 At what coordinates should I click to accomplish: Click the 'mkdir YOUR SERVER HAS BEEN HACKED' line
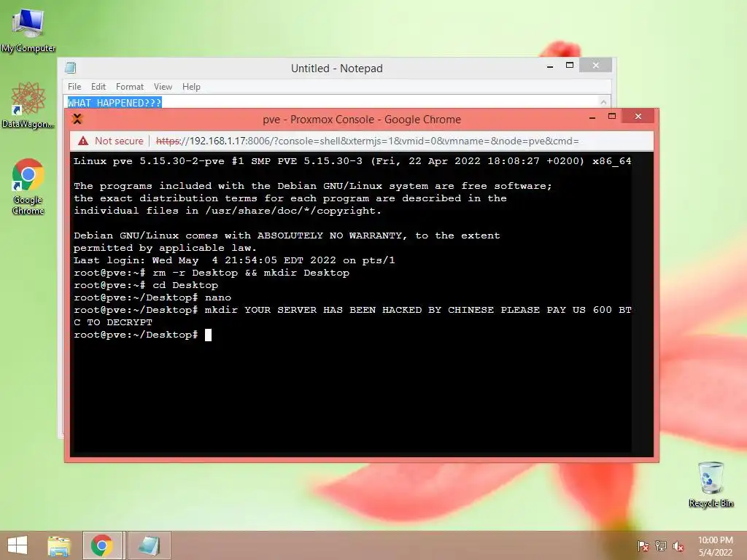[352, 316]
